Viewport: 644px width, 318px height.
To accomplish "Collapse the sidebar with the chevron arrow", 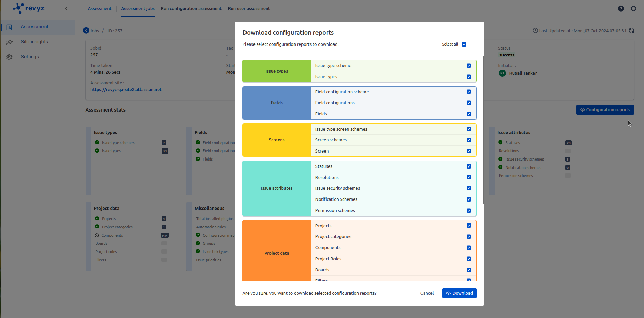I will pyautogui.click(x=66, y=9).
